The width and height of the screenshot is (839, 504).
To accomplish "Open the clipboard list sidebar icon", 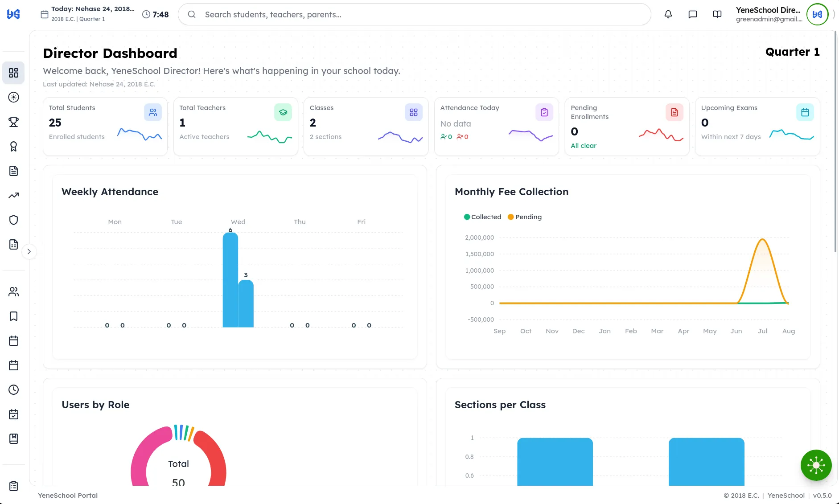I will (x=13, y=486).
